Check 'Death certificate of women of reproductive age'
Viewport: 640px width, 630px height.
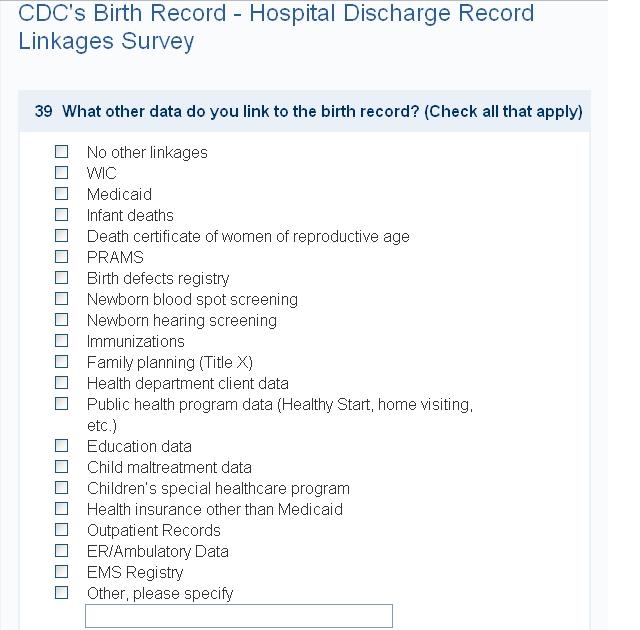tap(62, 236)
